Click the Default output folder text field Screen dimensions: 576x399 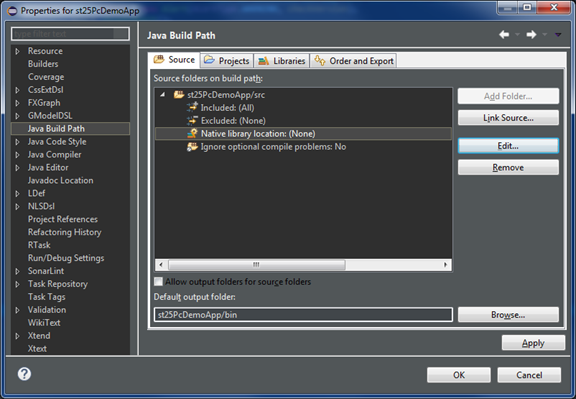303,315
